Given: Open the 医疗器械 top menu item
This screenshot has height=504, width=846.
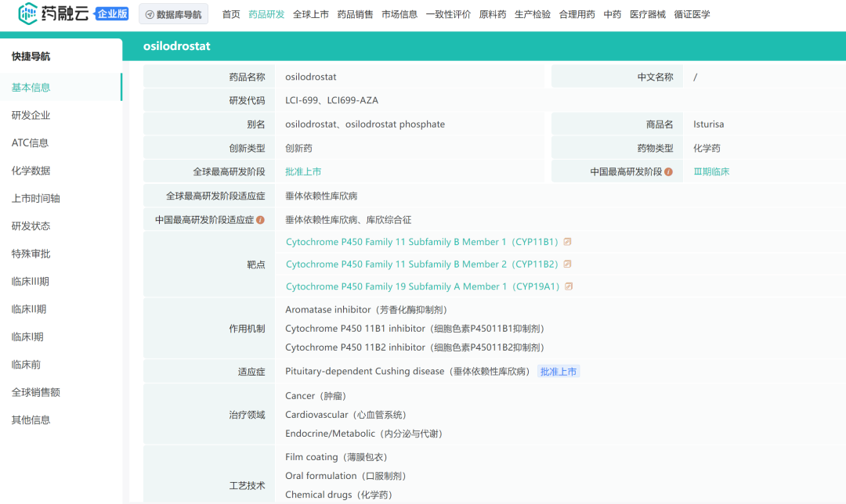Looking at the screenshot, I should [x=648, y=14].
